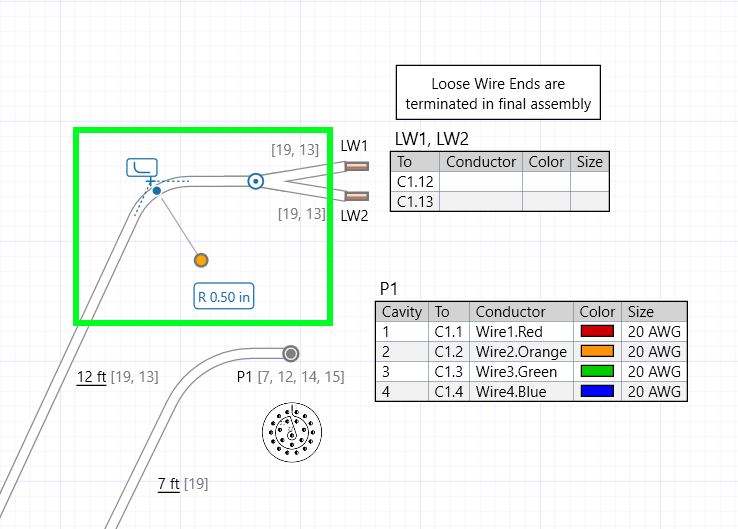Viewport: 738px width, 529px height.
Task: Select the Wire3.Green conductor cell
Action: coord(521,371)
